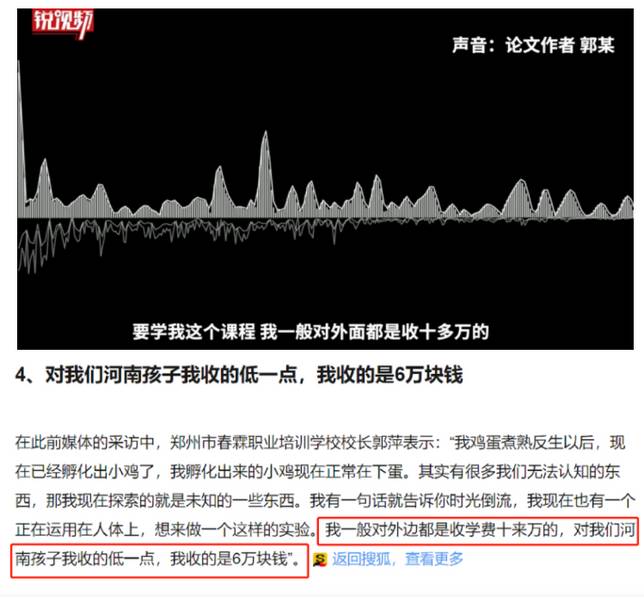Follow the 查看更多 link
644x599 pixels.
[435, 559]
